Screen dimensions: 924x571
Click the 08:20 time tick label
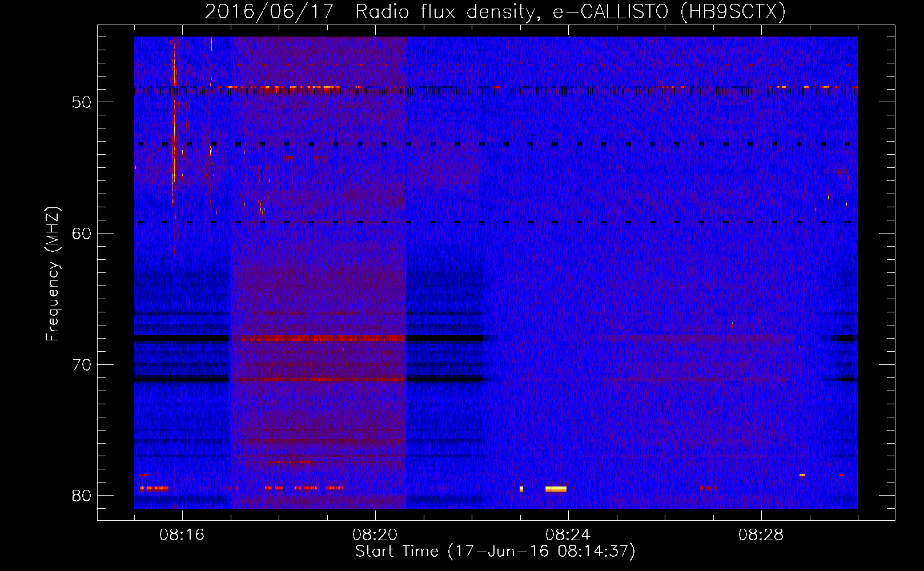[375, 535]
